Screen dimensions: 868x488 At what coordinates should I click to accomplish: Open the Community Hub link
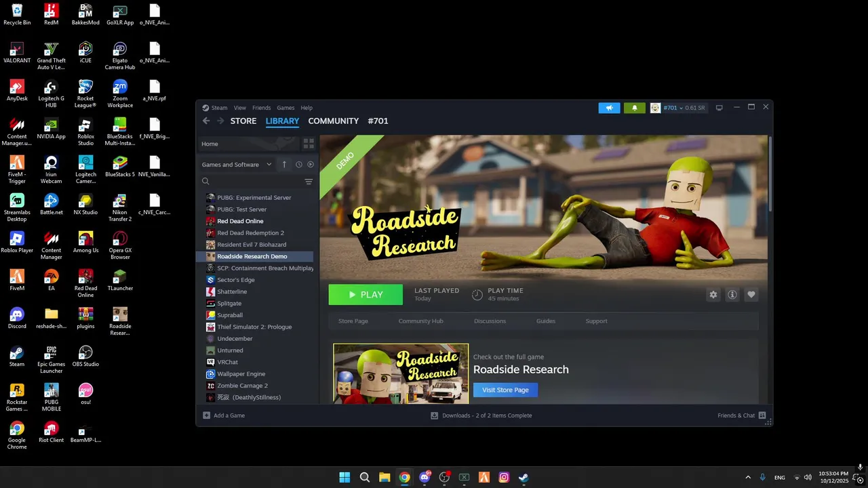(x=420, y=321)
